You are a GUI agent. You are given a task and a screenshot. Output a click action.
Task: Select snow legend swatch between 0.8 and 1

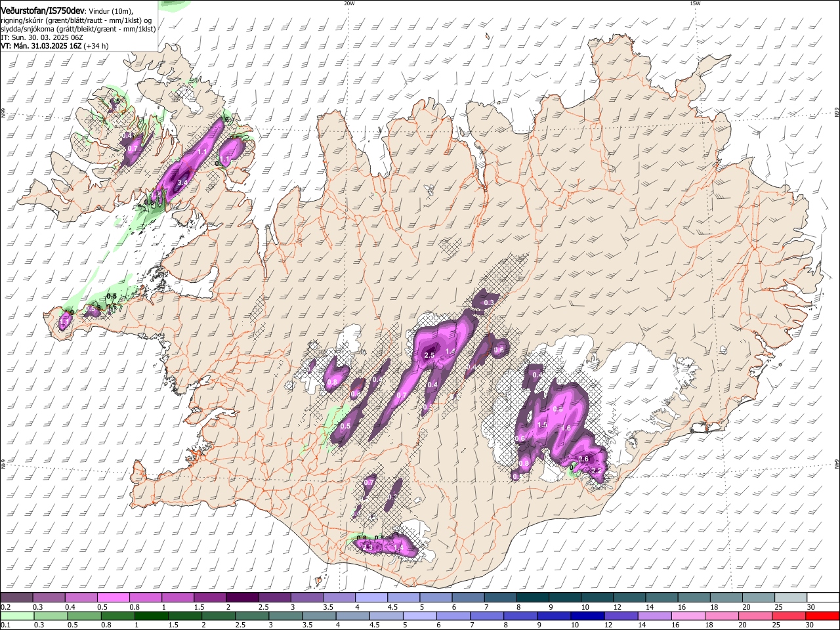pos(145,598)
